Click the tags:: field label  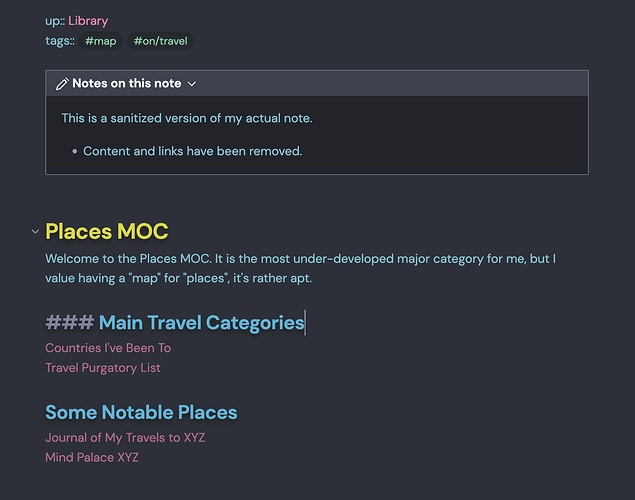[60, 41]
